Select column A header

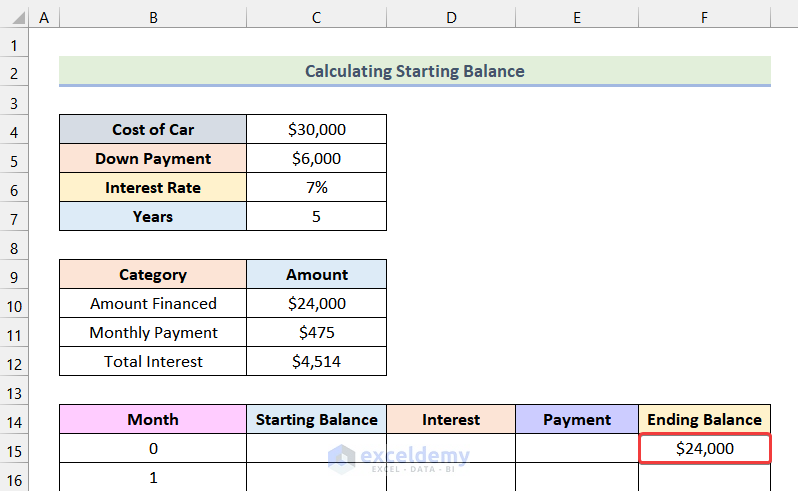click(x=44, y=17)
